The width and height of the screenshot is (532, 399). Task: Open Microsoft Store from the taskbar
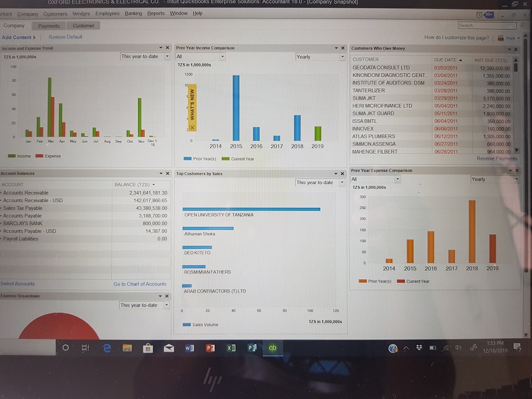click(x=148, y=348)
